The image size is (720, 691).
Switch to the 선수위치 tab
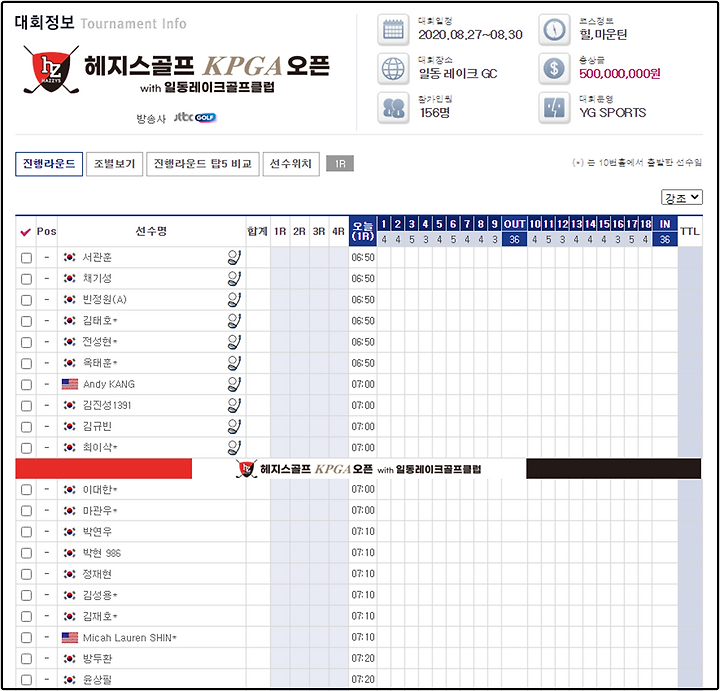[291, 164]
